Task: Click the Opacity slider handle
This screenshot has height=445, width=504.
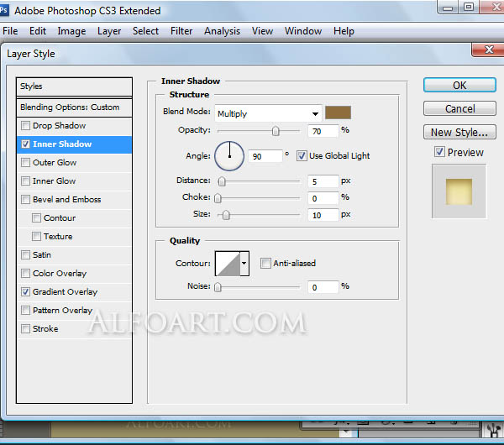Action: 276,131
